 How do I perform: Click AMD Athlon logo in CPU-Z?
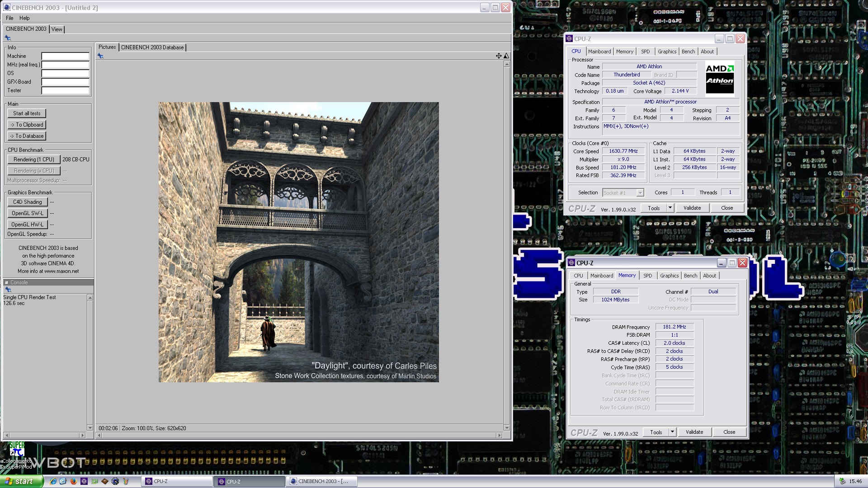click(x=720, y=78)
